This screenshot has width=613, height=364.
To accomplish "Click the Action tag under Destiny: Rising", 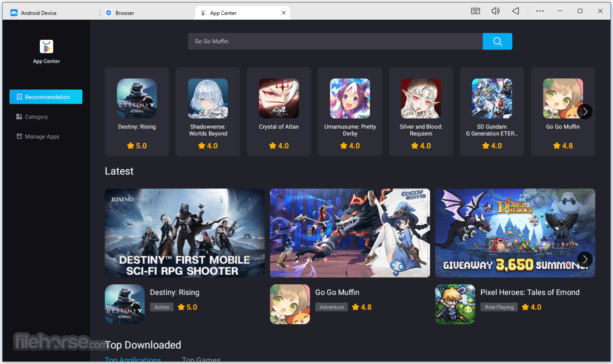I will tap(162, 307).
